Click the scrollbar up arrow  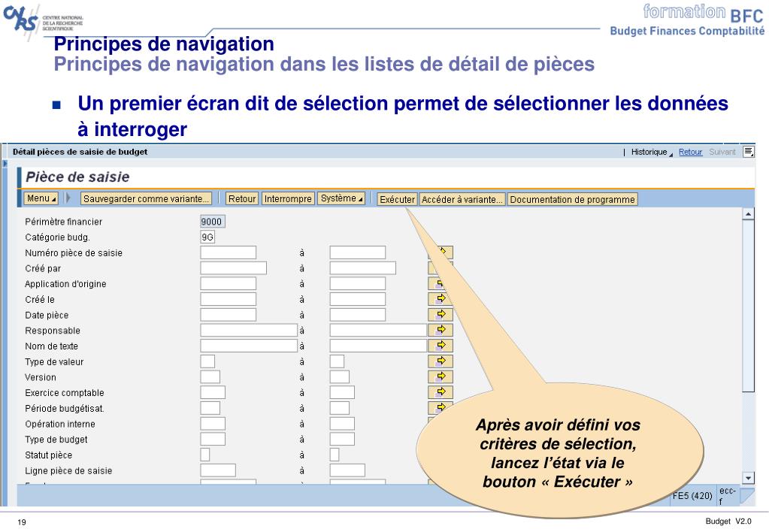coord(748,214)
